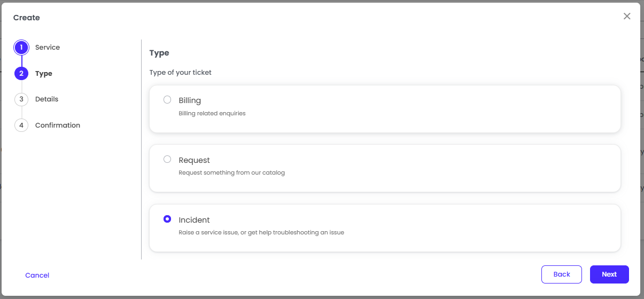The image size is (644, 299).
Task: Click "Request something from our catalog" description
Action: pos(231,173)
